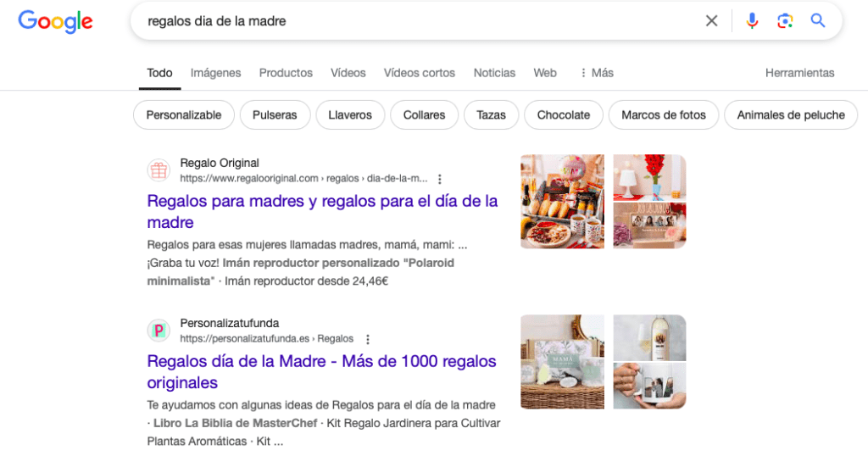Click the blue magnifying glass search icon
This screenshot has width=868, height=456.
818,21
